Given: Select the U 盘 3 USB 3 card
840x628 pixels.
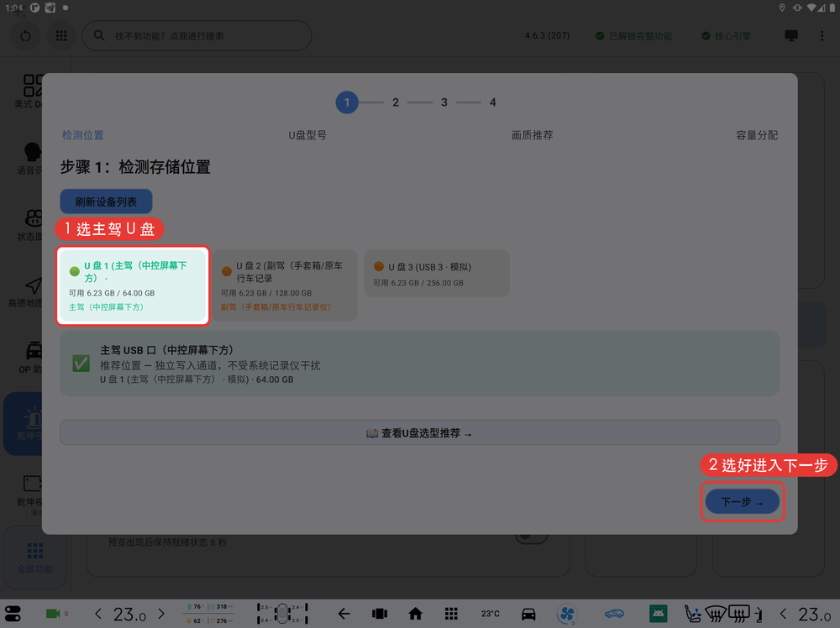Looking at the screenshot, I should 437,274.
